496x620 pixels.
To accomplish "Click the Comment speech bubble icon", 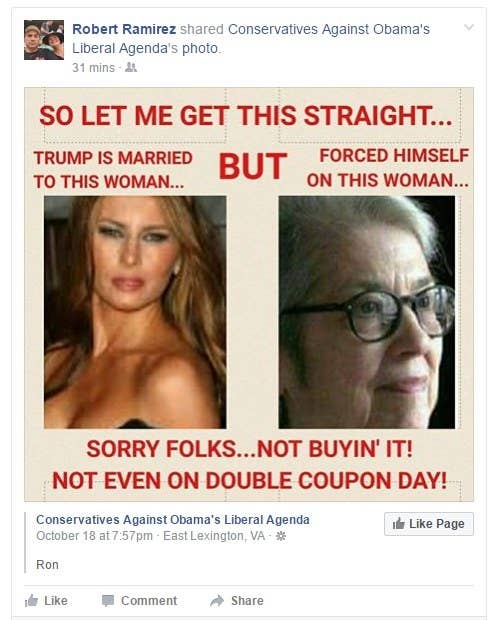I will point(108,600).
